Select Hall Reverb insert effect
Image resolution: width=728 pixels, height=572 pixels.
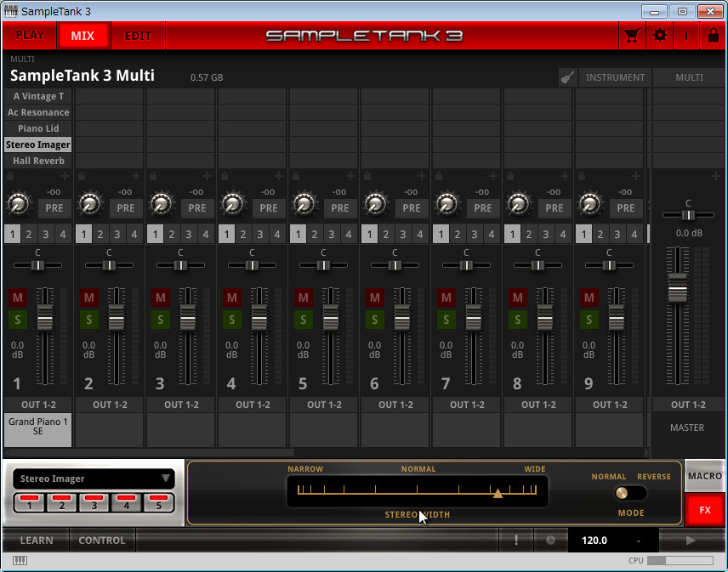pyautogui.click(x=38, y=161)
